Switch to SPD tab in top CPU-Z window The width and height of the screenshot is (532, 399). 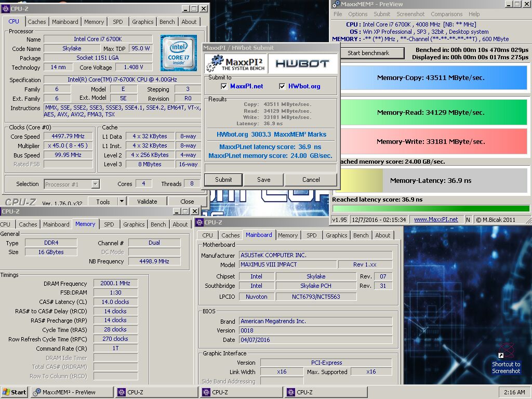point(118,22)
